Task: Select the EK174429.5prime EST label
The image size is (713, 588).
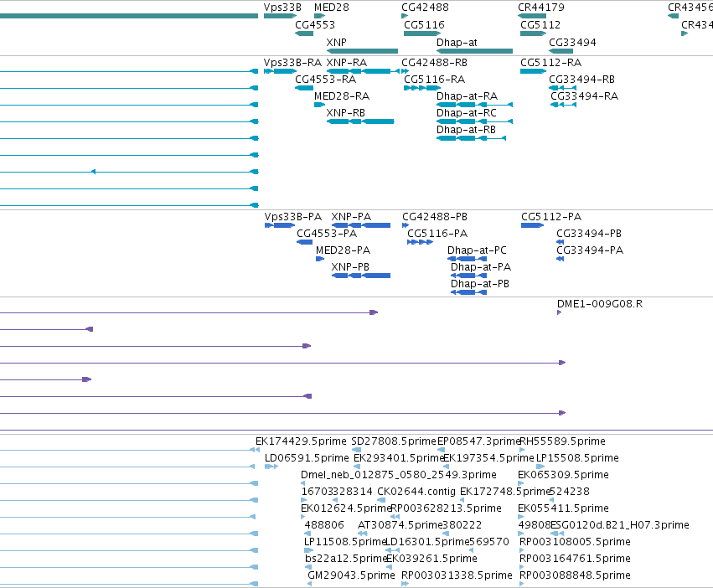Action: [301, 441]
